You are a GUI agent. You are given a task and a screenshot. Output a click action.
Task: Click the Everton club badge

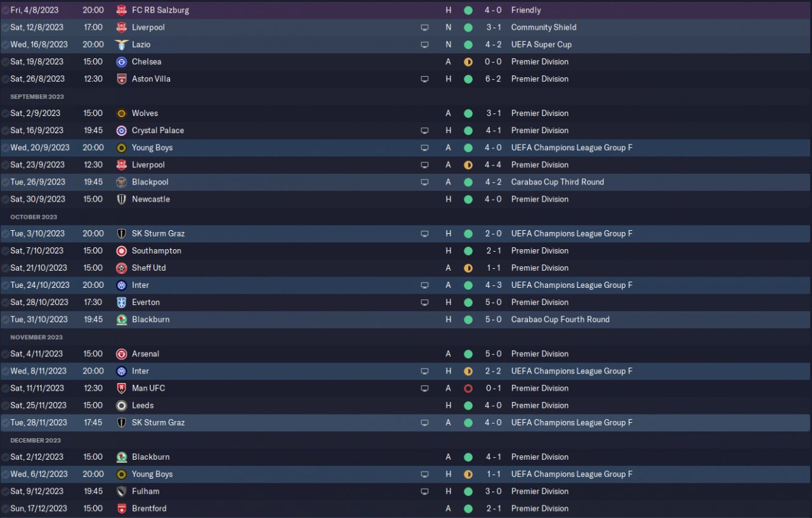(121, 302)
